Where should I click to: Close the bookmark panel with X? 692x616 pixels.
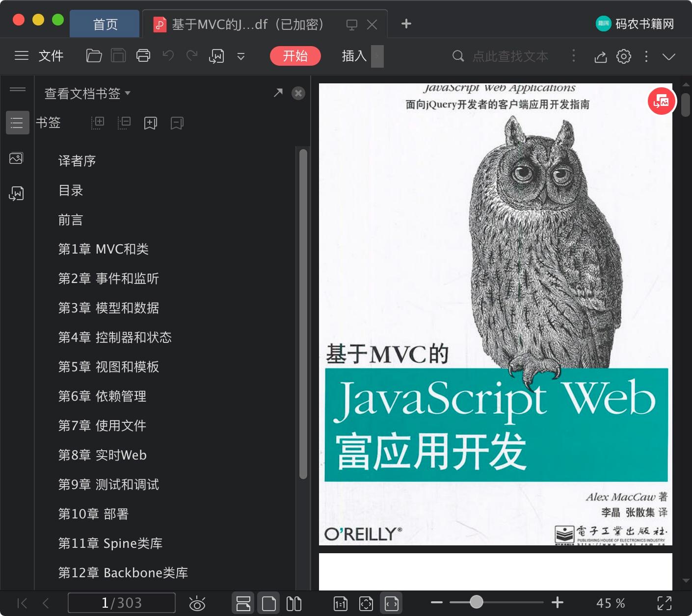pyautogui.click(x=298, y=93)
